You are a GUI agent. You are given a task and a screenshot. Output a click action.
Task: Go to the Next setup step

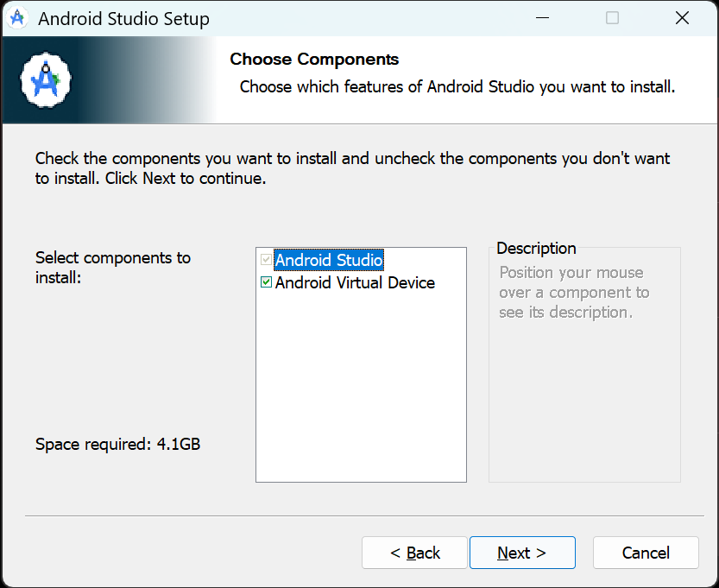pos(522,553)
